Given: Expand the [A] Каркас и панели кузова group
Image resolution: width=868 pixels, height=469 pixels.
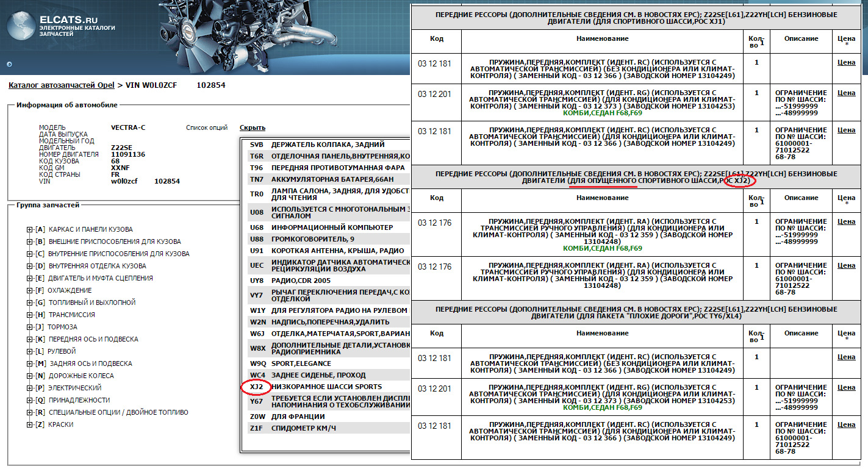Looking at the screenshot, I should click(29, 229).
